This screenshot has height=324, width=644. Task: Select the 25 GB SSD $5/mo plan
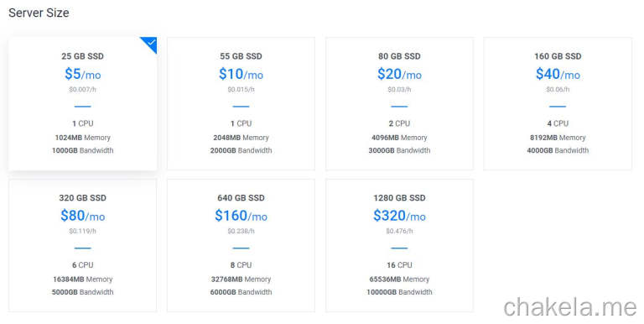click(x=82, y=103)
